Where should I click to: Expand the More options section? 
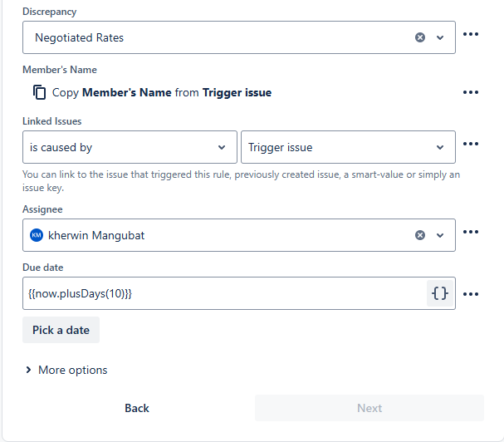(66, 370)
